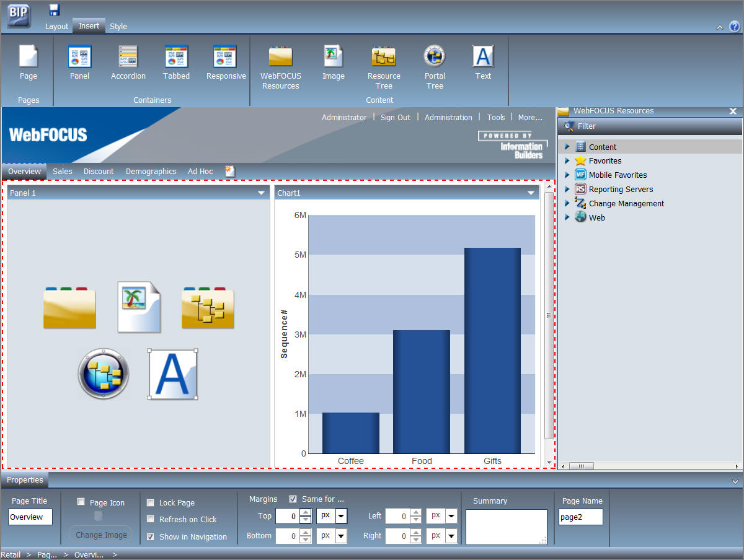Switch to the Layout ribbon tab
The width and height of the screenshot is (744, 560).
[57, 26]
